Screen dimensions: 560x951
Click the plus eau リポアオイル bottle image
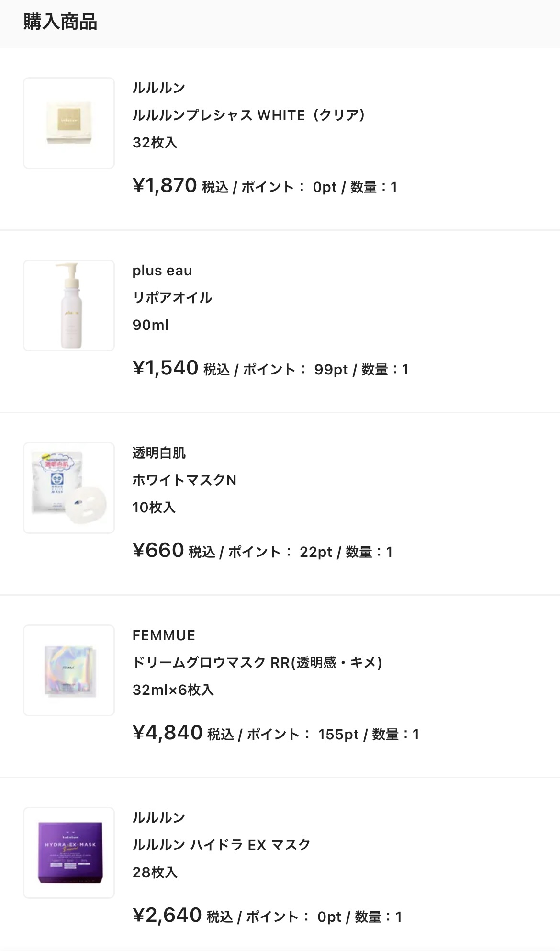tap(69, 306)
